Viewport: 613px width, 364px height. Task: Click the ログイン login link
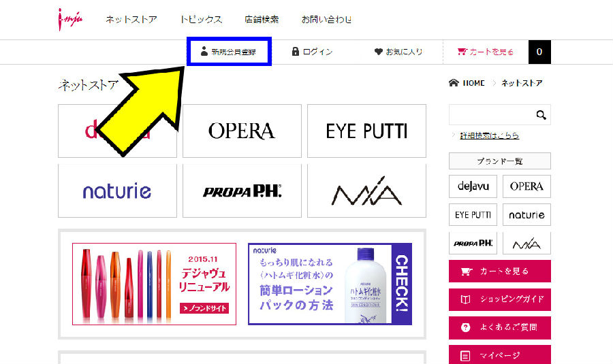(313, 52)
